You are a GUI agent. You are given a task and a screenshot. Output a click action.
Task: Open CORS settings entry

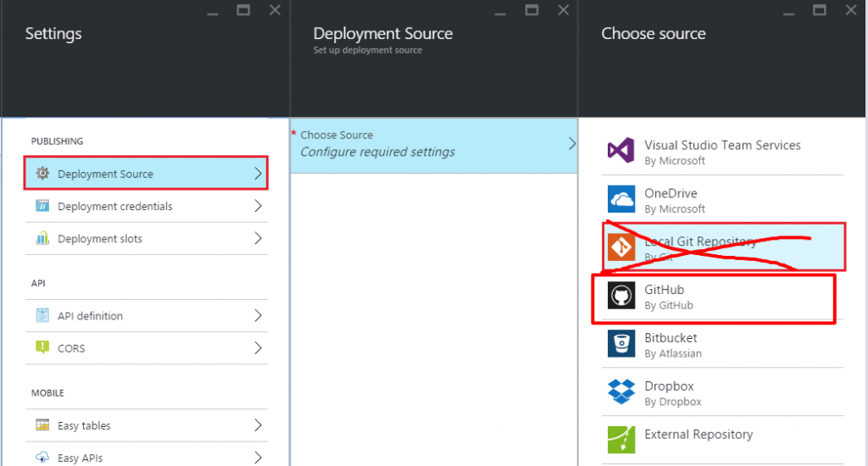[x=147, y=348]
